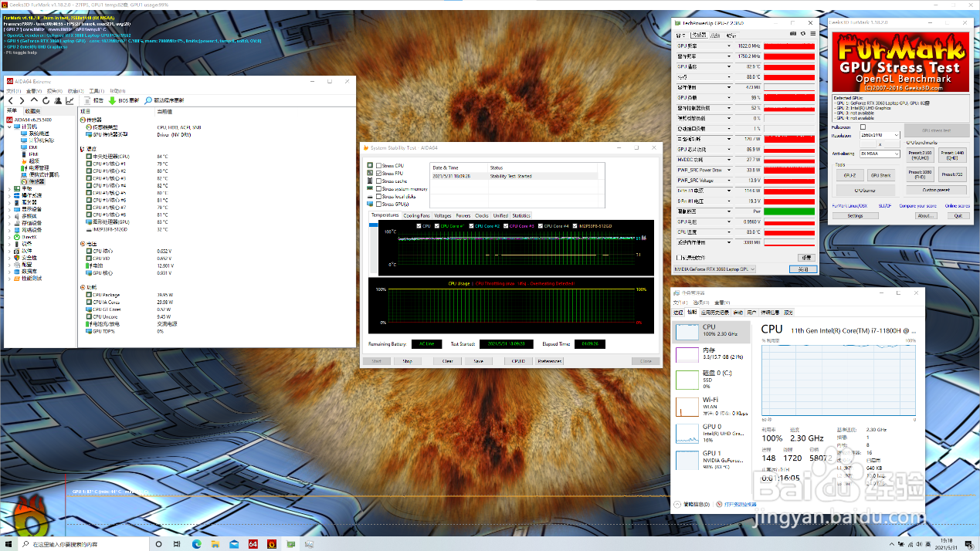Open the Compare your score link

tap(917, 206)
